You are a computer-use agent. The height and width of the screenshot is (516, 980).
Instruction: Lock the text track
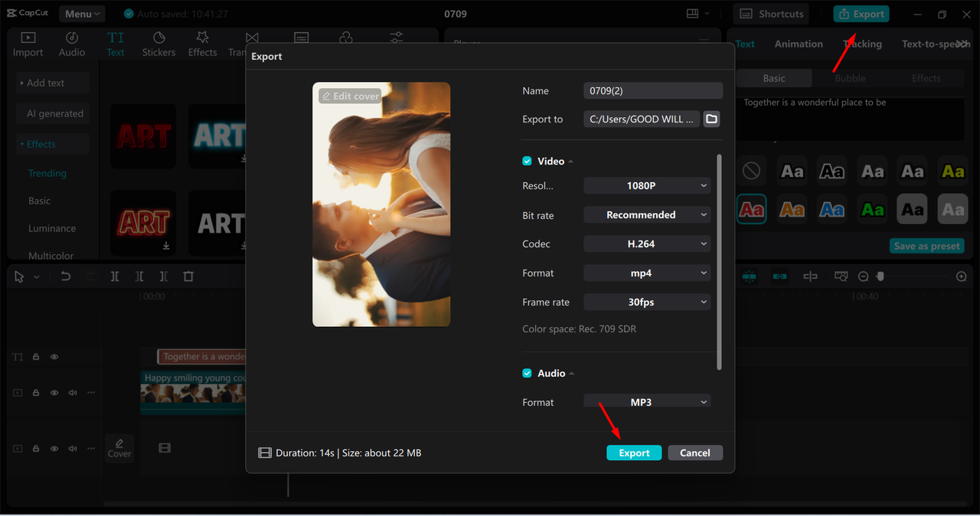click(36, 357)
